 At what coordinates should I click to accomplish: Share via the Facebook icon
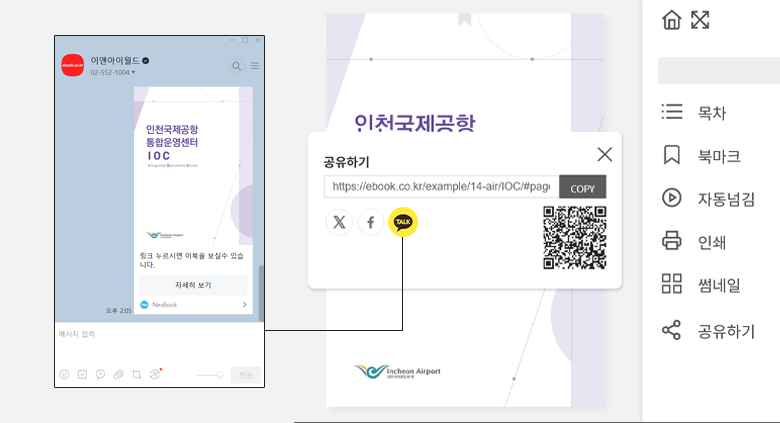pos(370,222)
